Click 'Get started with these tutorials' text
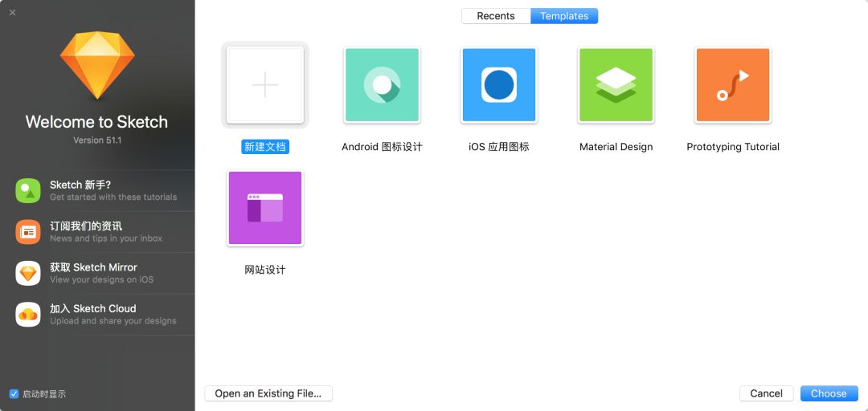This screenshot has width=868, height=411. tap(113, 197)
